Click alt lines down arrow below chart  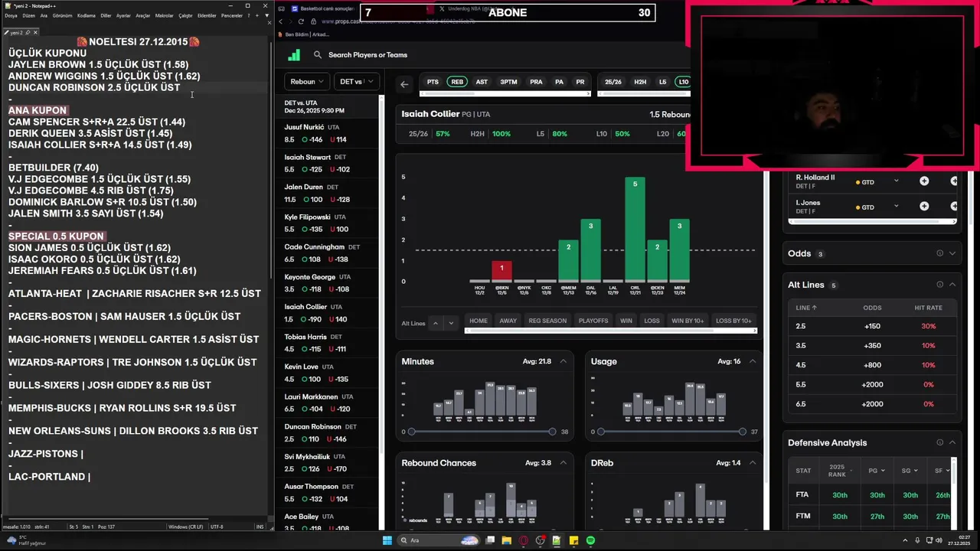coord(451,323)
